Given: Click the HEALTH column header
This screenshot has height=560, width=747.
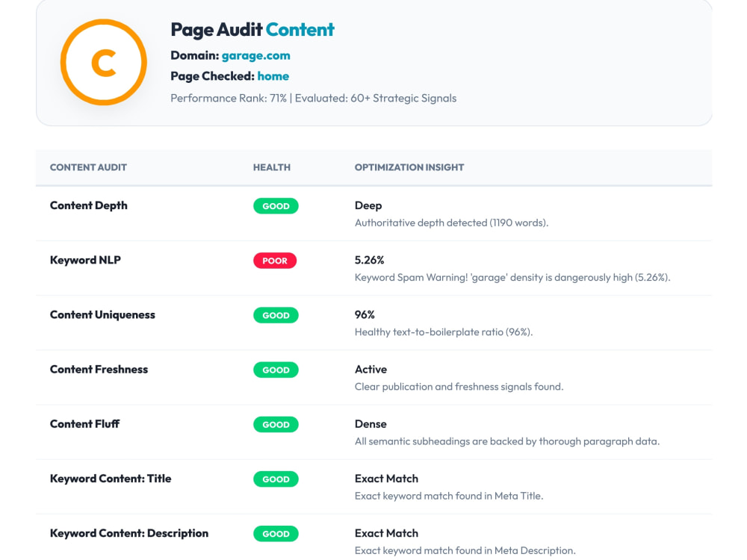Looking at the screenshot, I should pos(272,167).
